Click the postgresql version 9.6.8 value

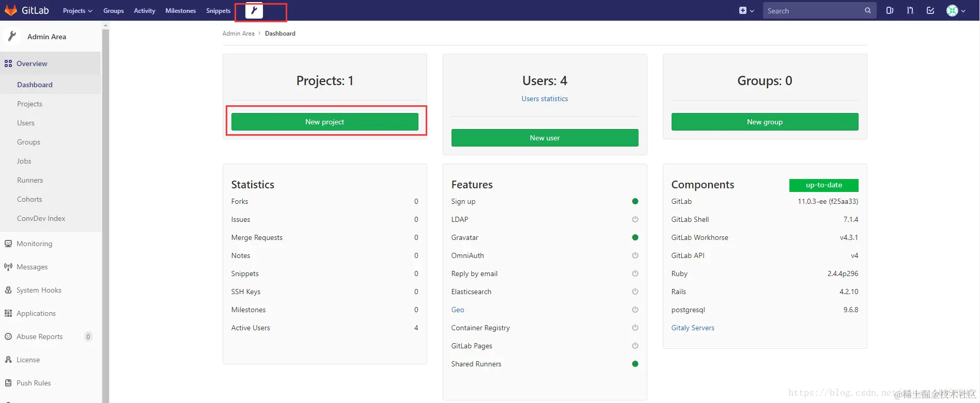point(851,310)
